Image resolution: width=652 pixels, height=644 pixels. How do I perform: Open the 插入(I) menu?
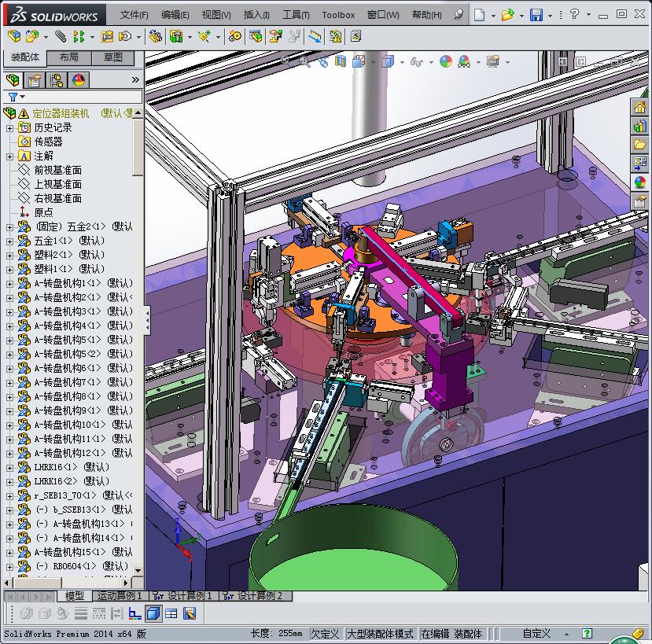coord(256,15)
